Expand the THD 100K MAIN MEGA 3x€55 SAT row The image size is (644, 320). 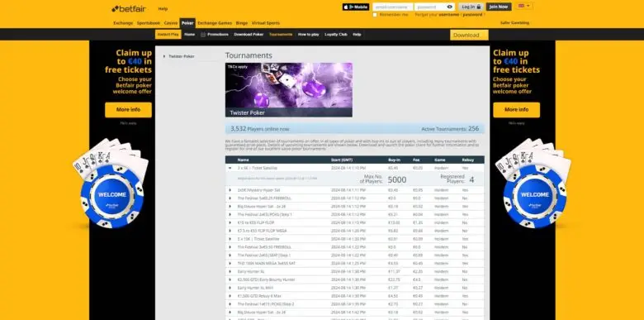(230, 263)
